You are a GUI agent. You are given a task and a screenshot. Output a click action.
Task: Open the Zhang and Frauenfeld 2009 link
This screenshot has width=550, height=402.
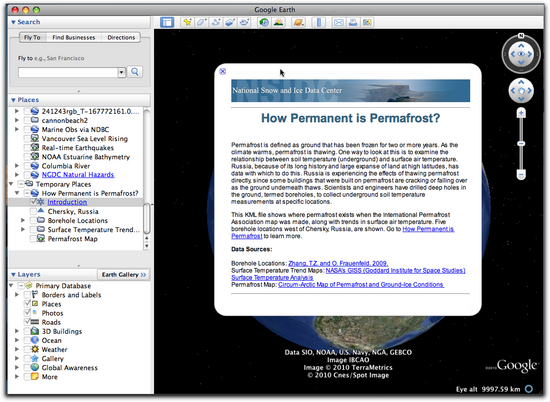click(x=338, y=263)
